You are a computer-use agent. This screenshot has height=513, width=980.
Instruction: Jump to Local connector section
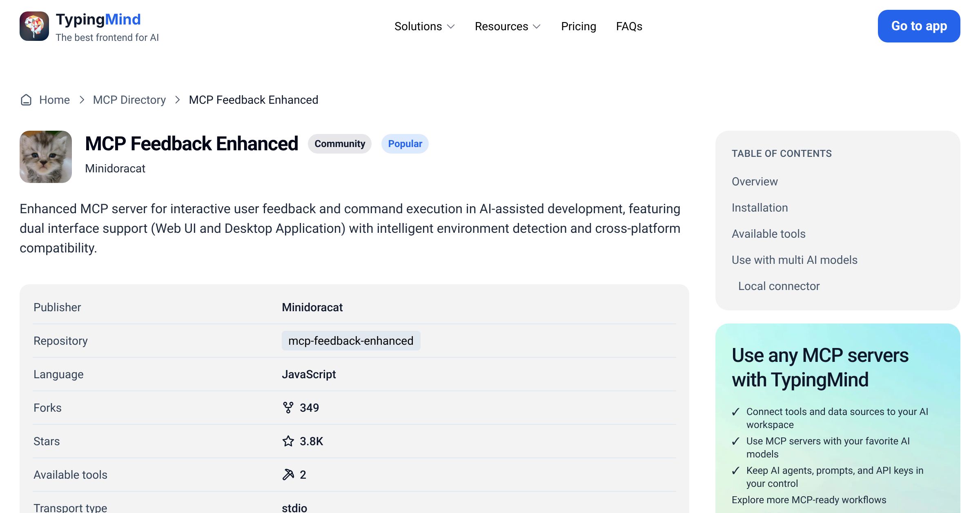pos(779,286)
